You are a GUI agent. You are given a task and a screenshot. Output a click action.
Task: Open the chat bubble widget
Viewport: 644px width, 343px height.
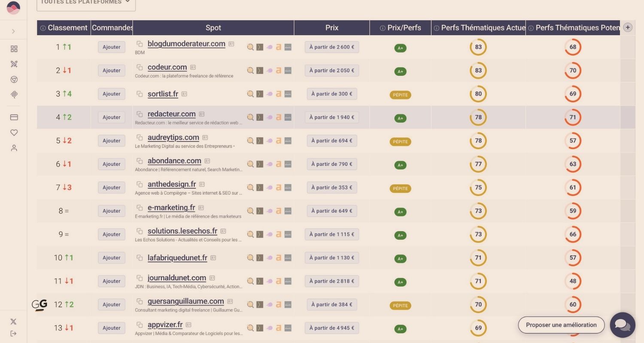coord(623,325)
